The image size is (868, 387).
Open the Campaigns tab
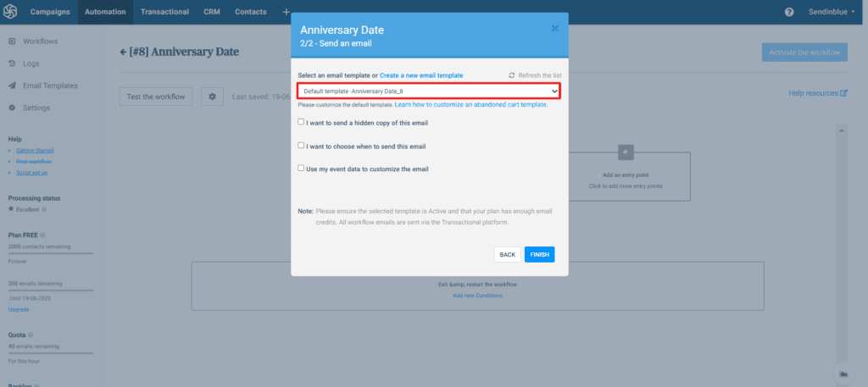coord(50,12)
